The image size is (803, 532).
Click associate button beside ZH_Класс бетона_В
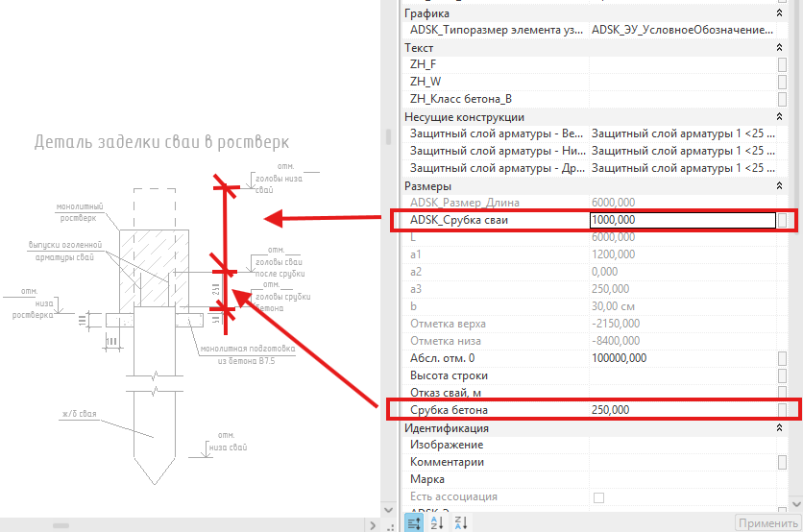pos(782,99)
